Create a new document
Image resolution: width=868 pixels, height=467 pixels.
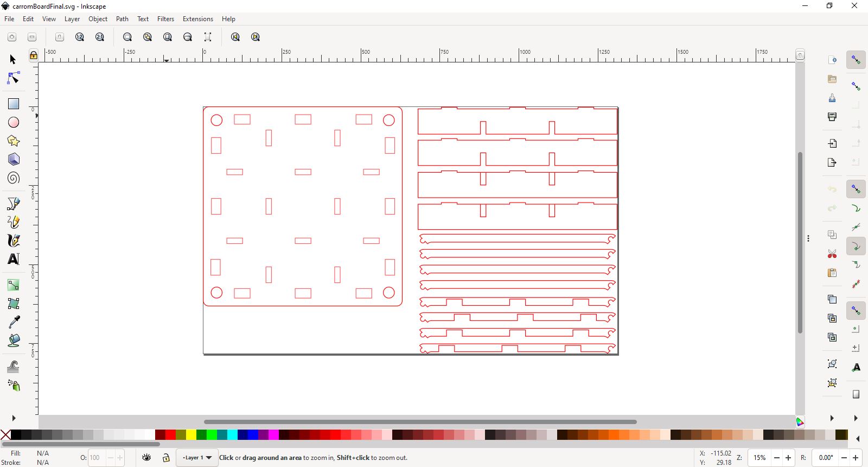[832, 60]
